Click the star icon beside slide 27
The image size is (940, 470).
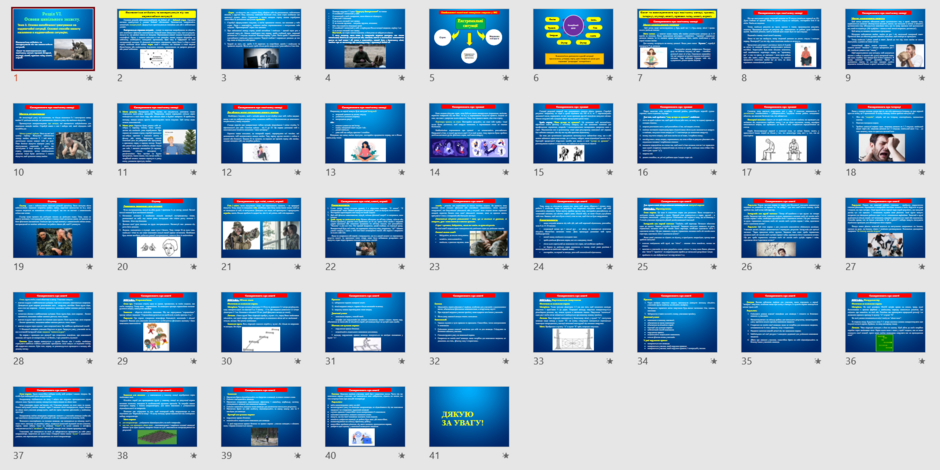tap(921, 267)
